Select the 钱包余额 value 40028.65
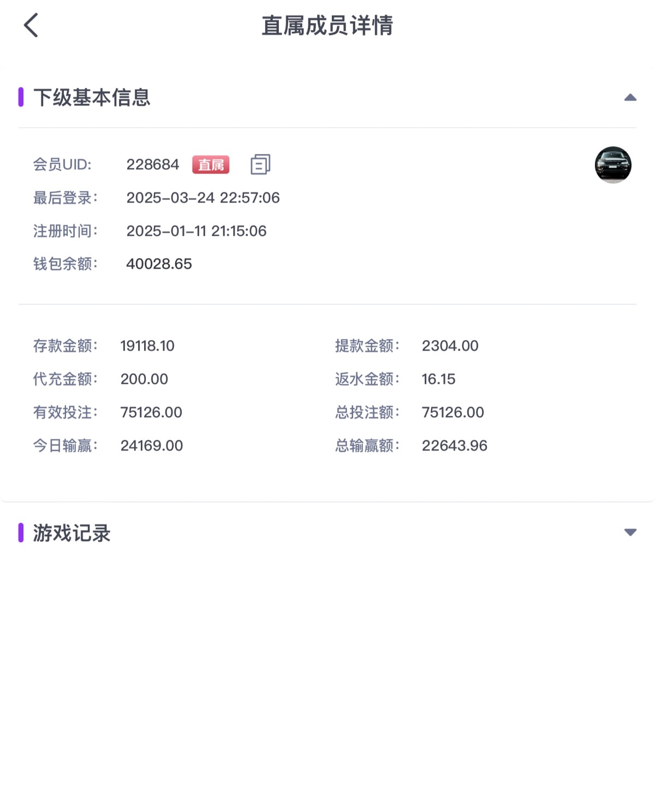Viewport: 655px width, 812px height. [159, 264]
